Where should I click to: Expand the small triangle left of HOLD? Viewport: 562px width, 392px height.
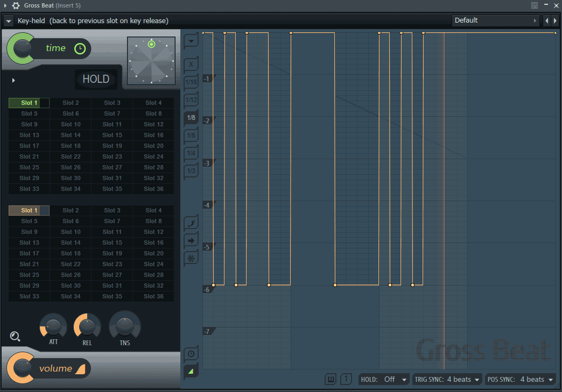pos(13,80)
